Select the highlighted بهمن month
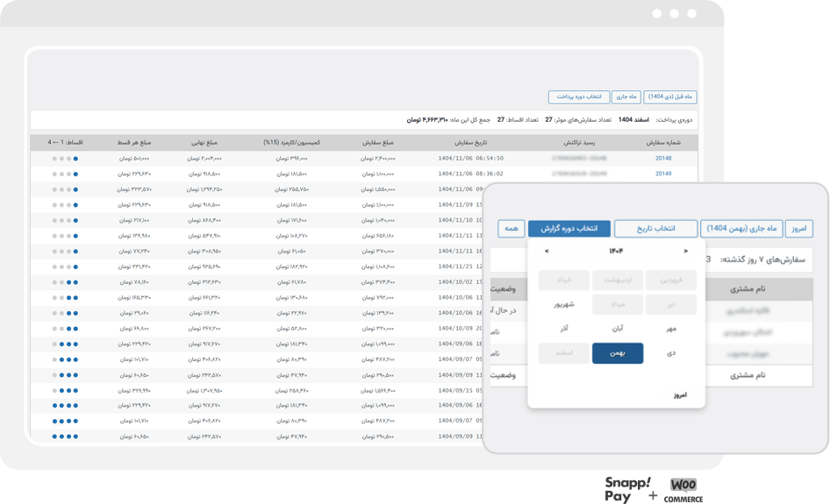This screenshot has height=504, width=830. [618, 353]
